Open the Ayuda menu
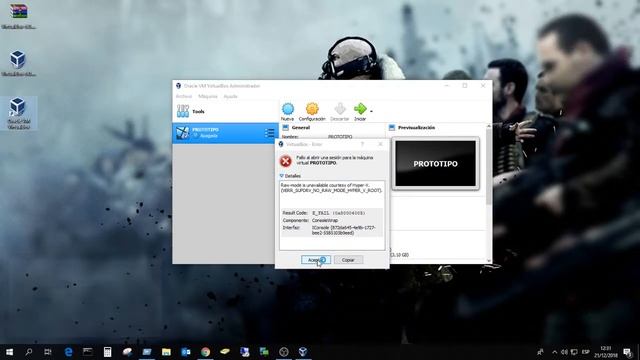Screen dimensions: 640x360 [x=230, y=96]
